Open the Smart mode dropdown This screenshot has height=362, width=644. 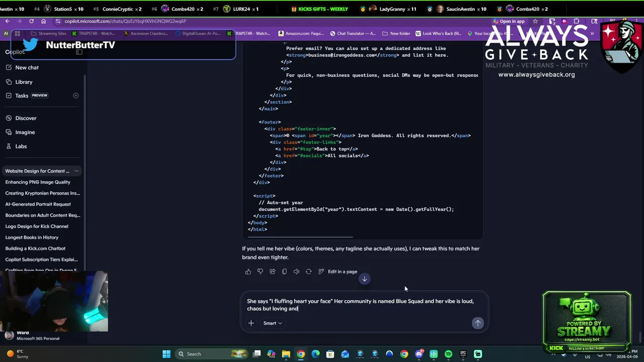point(272,323)
